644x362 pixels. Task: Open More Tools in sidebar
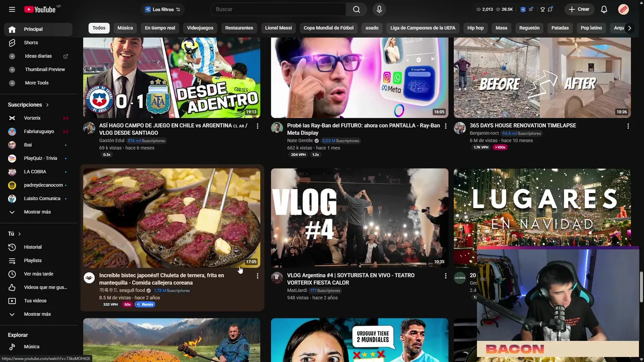(x=39, y=83)
